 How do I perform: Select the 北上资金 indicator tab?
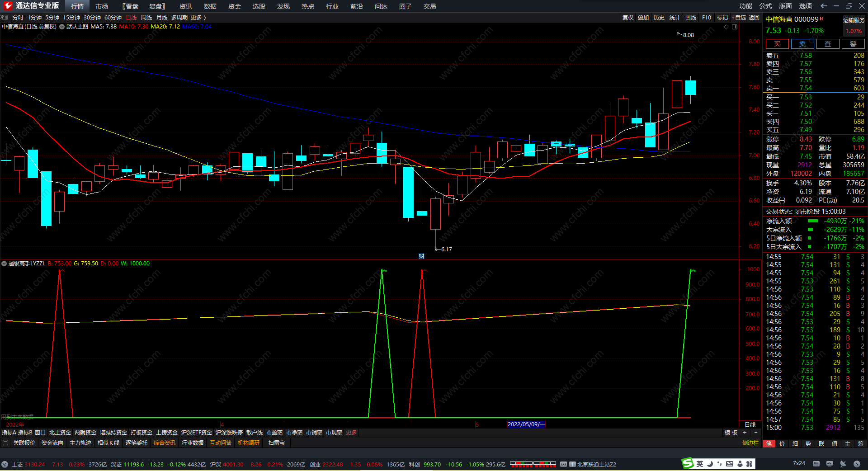tap(60, 433)
